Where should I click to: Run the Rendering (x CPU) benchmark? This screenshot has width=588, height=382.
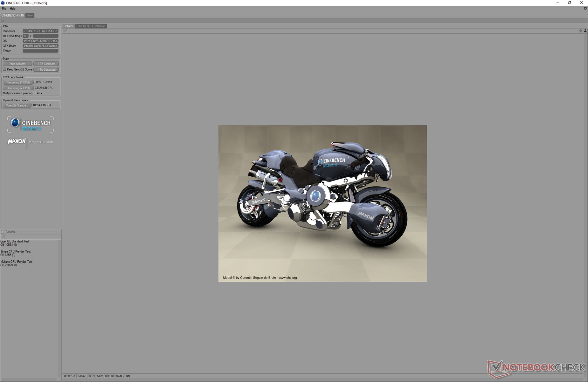click(18, 88)
